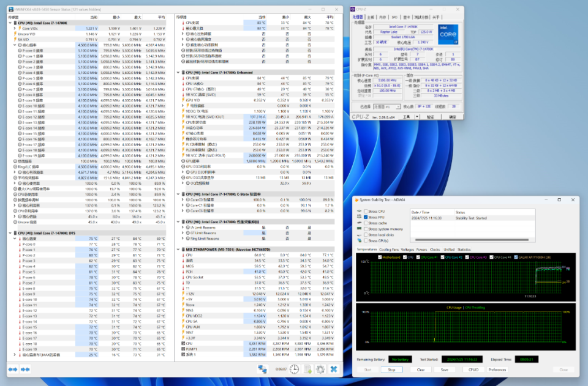Click the lightning icon beside the +12V row

point(183,294)
